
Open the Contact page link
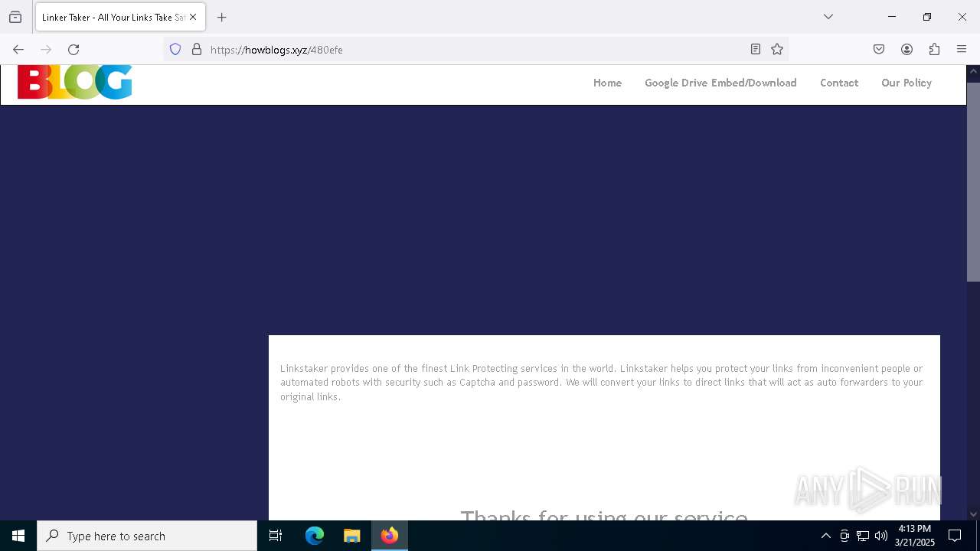839,83
